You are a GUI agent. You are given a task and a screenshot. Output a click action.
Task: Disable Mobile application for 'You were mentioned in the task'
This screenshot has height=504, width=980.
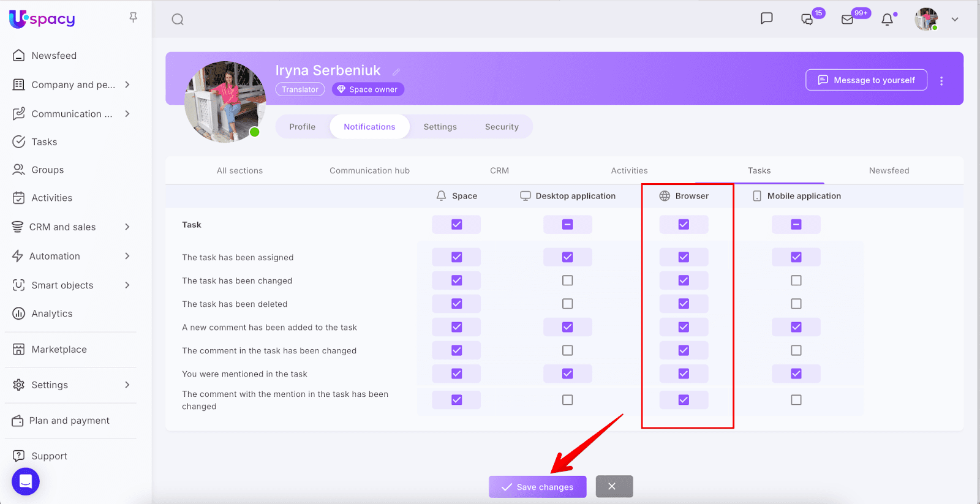click(796, 374)
